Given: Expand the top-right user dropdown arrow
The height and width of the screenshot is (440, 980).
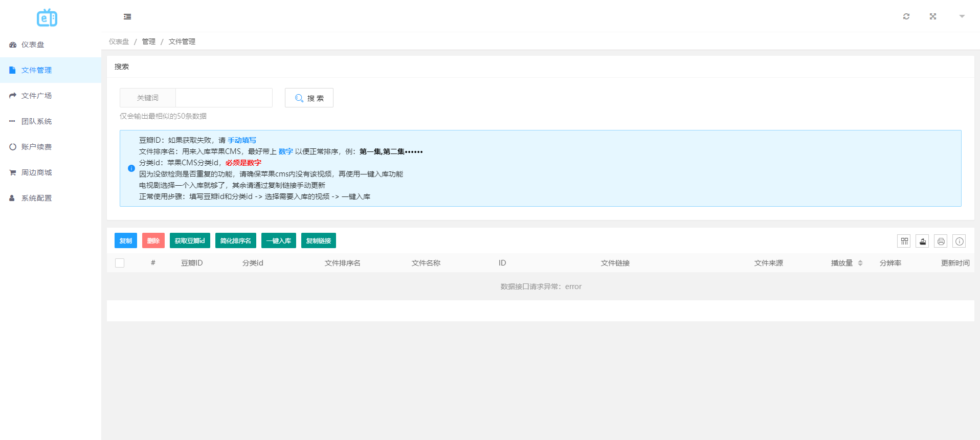Looking at the screenshot, I should click(x=962, y=16).
